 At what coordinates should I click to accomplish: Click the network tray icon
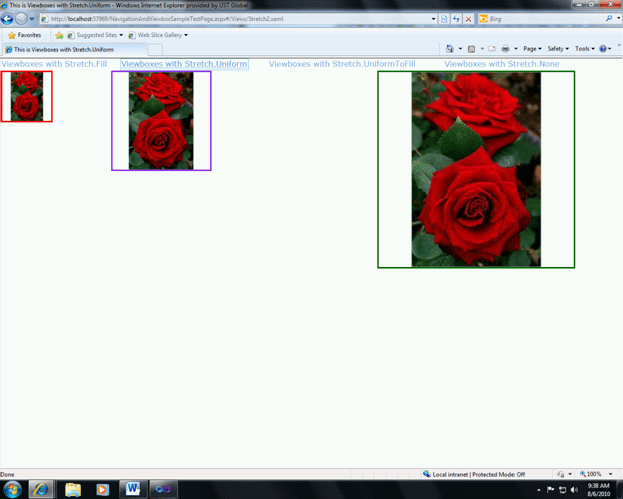563,489
